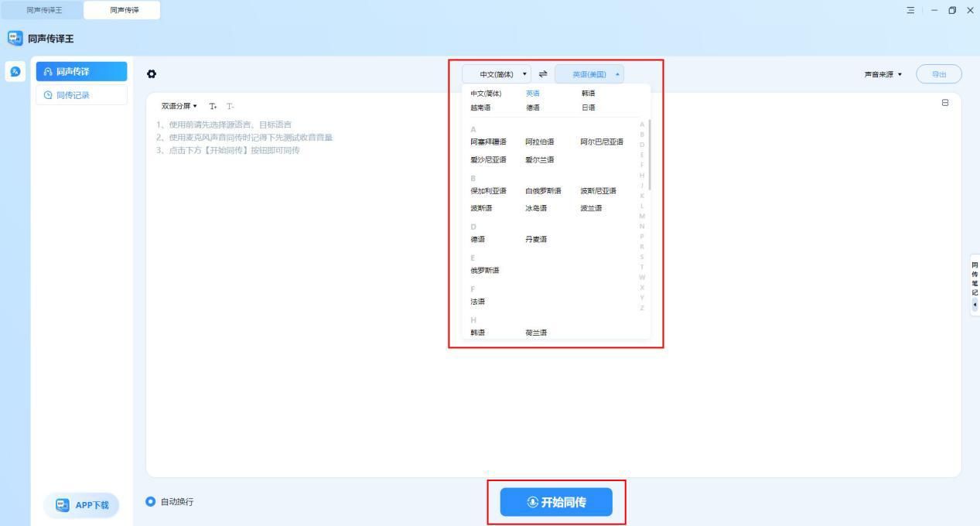Jump to letter M in alphabet index
This screenshot has width=980, height=526.
click(x=642, y=216)
